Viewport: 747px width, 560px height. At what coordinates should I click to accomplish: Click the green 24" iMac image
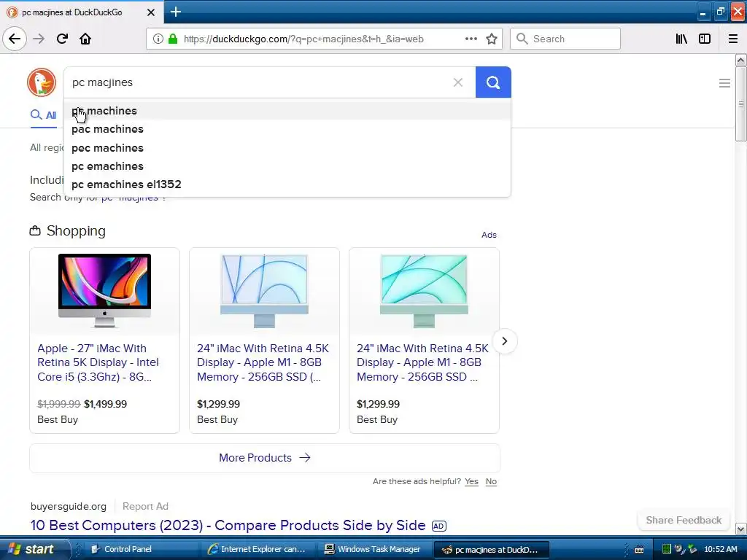pyautogui.click(x=424, y=290)
